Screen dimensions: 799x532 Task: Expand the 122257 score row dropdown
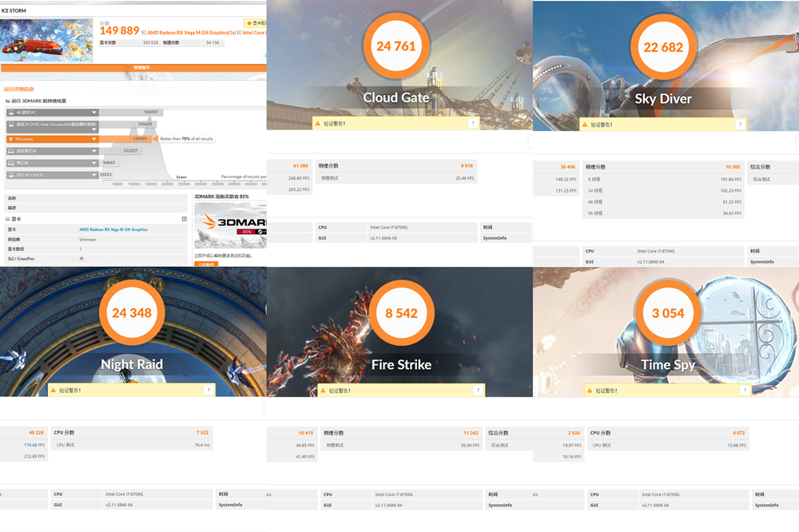click(94, 151)
